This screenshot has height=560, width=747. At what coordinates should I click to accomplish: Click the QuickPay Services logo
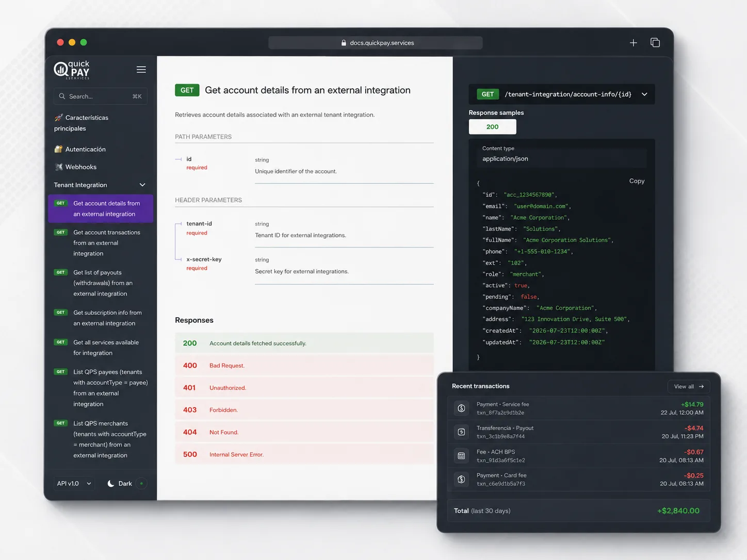tap(72, 70)
